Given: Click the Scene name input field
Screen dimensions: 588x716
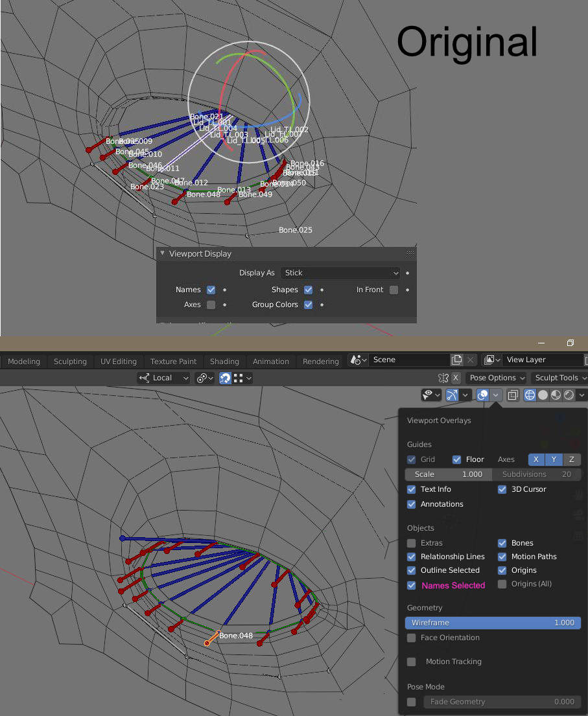Looking at the screenshot, I should pyautogui.click(x=409, y=360).
